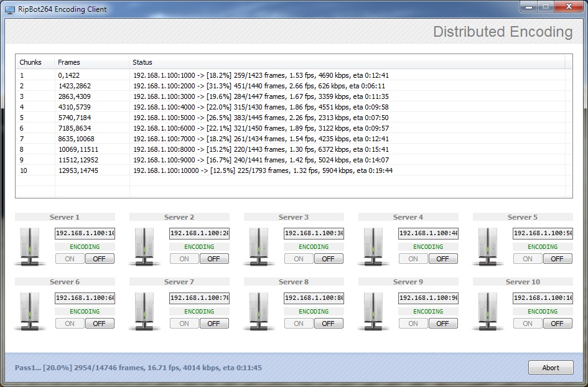This screenshot has width=588, height=387.
Task: Click the RipBot264 title bar app icon
Action: [10, 9]
